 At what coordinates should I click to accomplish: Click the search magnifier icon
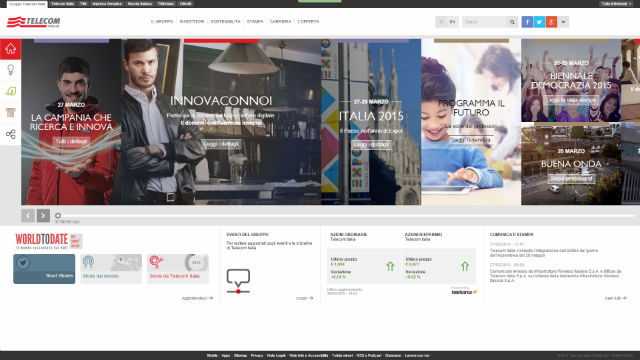512,22
